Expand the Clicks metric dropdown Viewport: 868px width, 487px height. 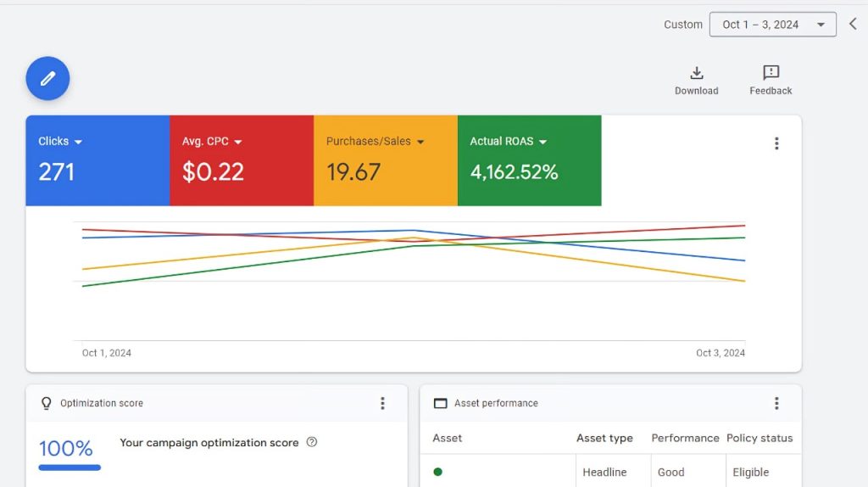pos(78,142)
